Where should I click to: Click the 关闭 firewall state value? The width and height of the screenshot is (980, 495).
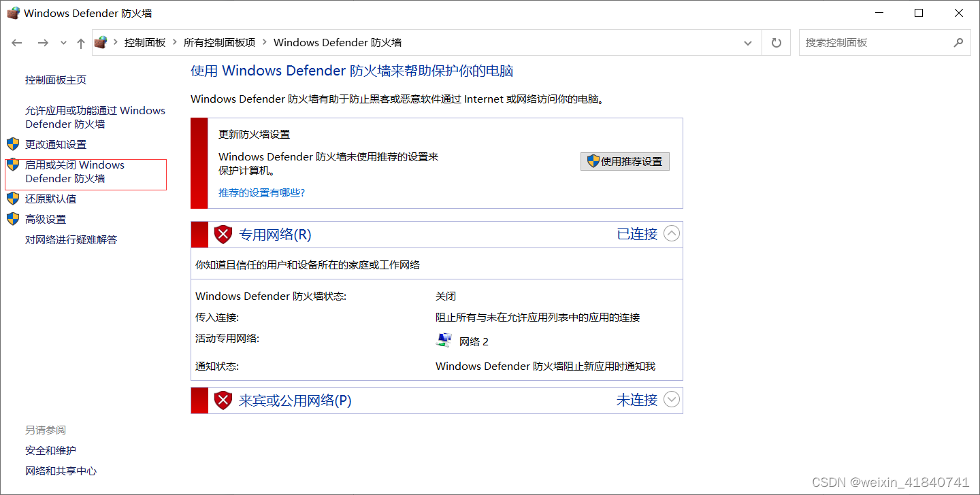click(446, 296)
